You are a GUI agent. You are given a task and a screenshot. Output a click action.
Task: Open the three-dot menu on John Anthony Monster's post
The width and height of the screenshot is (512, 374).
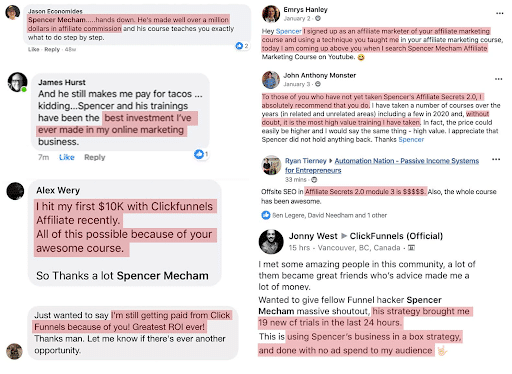pos(498,79)
